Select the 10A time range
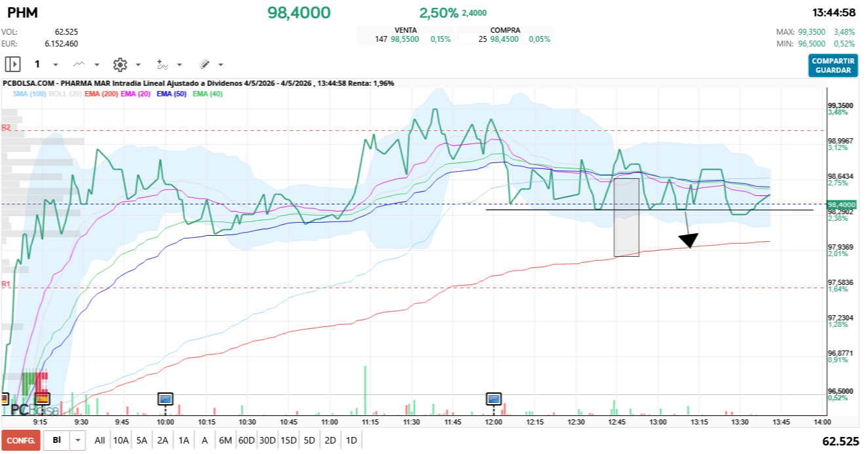868x454 pixels. [x=121, y=440]
